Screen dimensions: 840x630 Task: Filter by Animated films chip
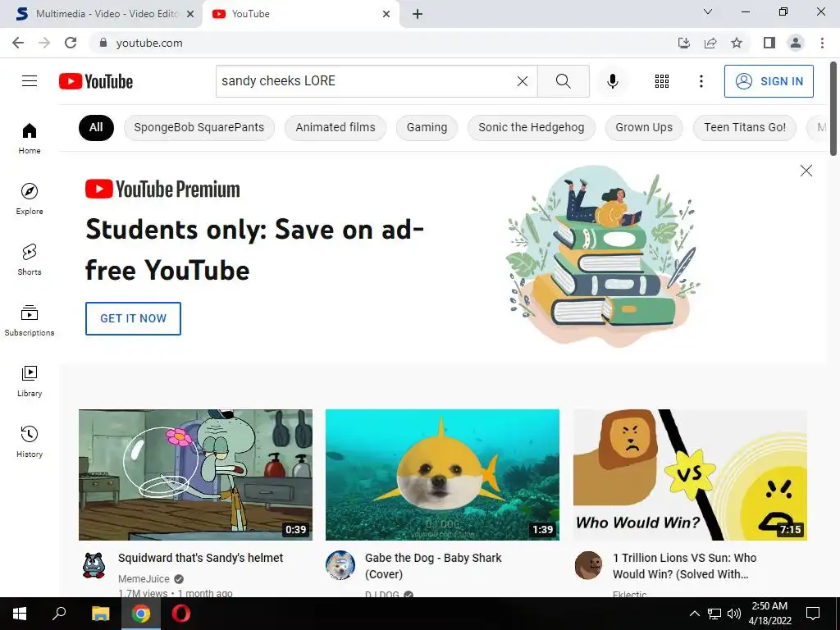336,127
